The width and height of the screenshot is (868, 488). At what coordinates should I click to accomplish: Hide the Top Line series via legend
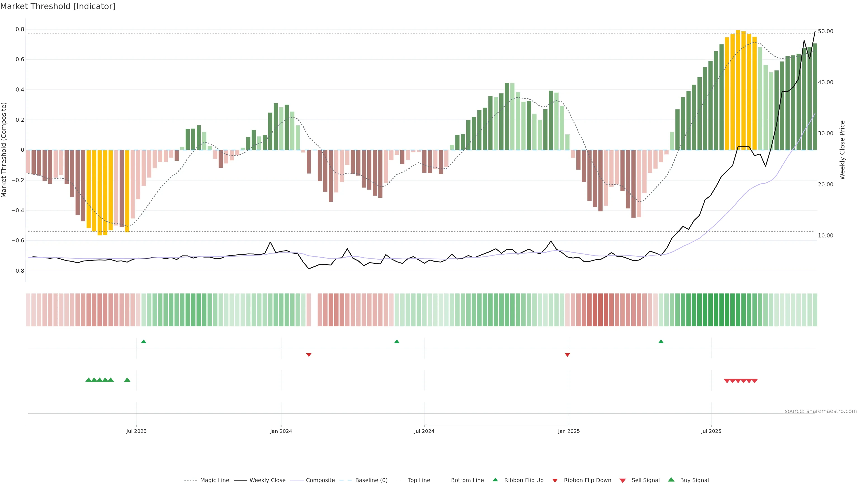coord(419,480)
